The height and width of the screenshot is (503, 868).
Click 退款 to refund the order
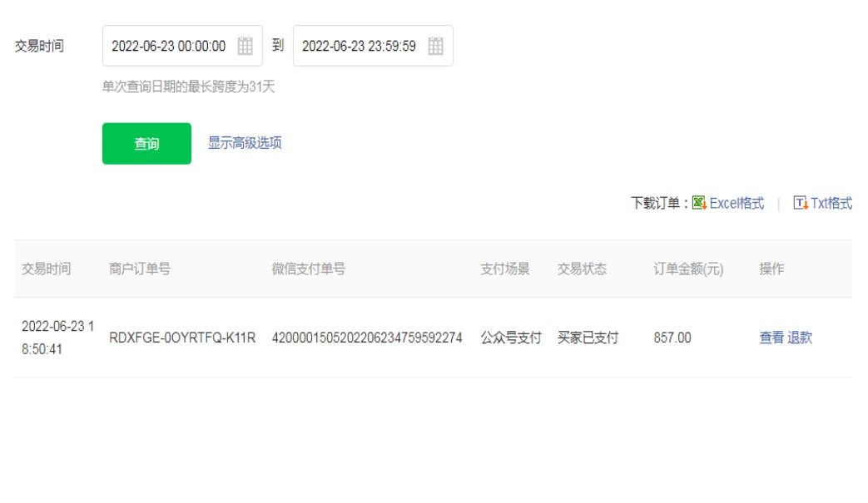pos(800,338)
